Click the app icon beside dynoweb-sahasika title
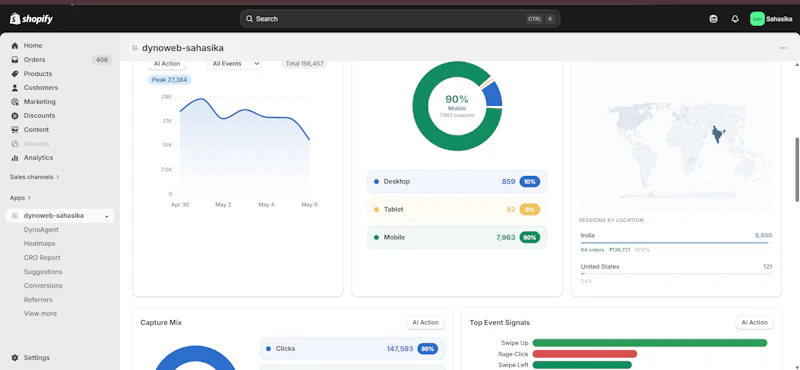 tap(135, 48)
